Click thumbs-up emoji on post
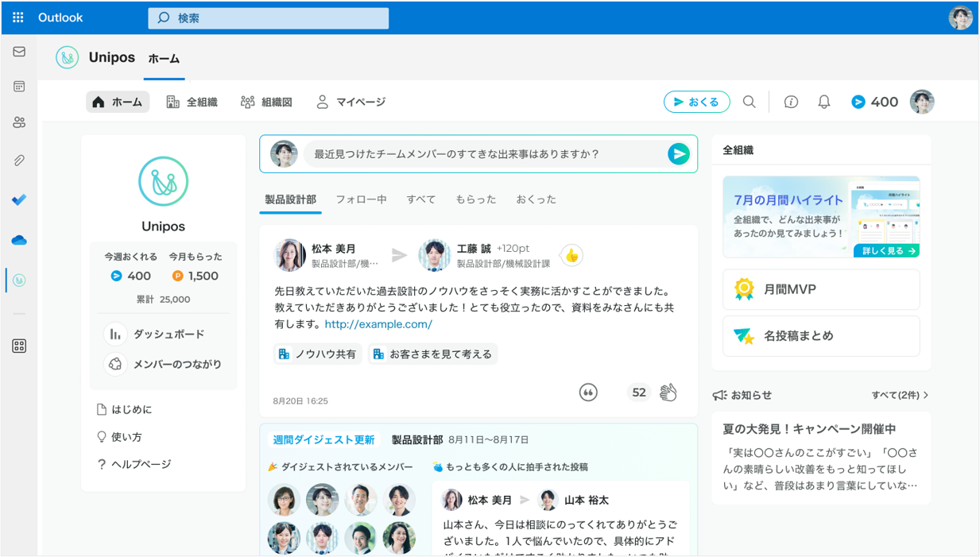 click(x=571, y=255)
